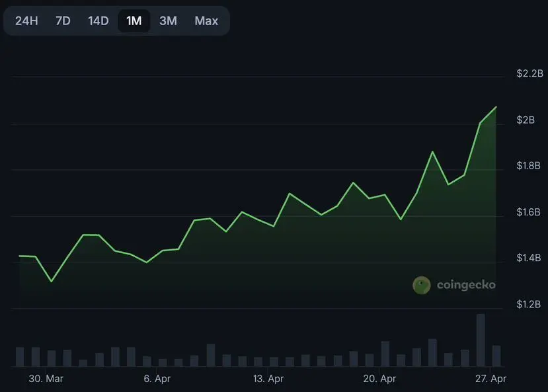Open the coingecko watermark text link
Image resolution: width=548 pixels, height=392 pixels.
tap(465, 285)
